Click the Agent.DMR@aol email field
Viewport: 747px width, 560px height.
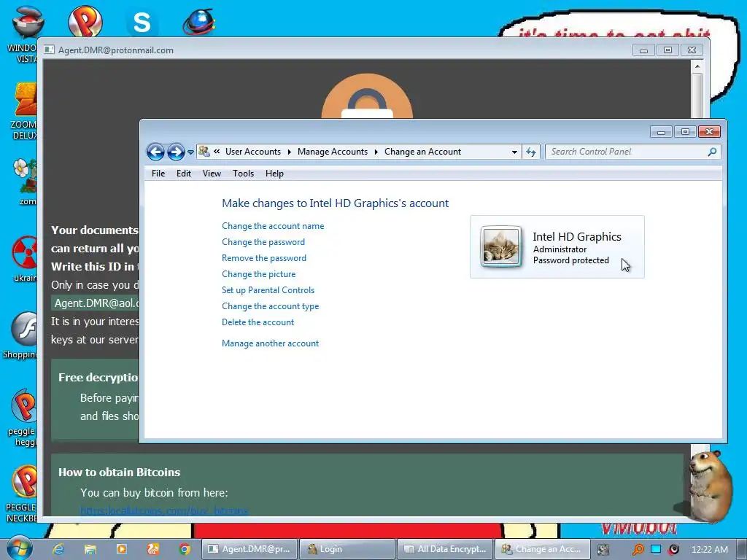pos(96,303)
